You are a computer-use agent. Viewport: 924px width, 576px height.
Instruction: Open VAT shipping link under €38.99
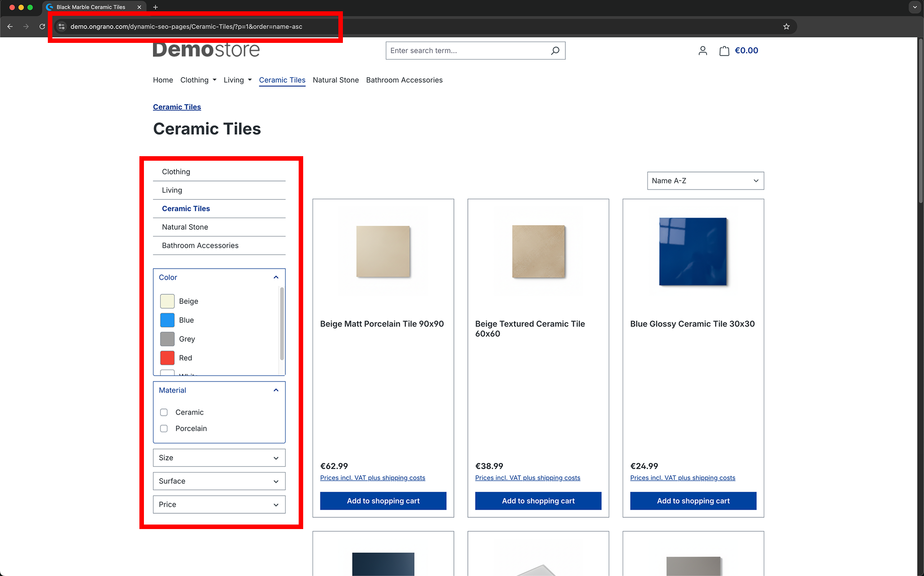[527, 478]
